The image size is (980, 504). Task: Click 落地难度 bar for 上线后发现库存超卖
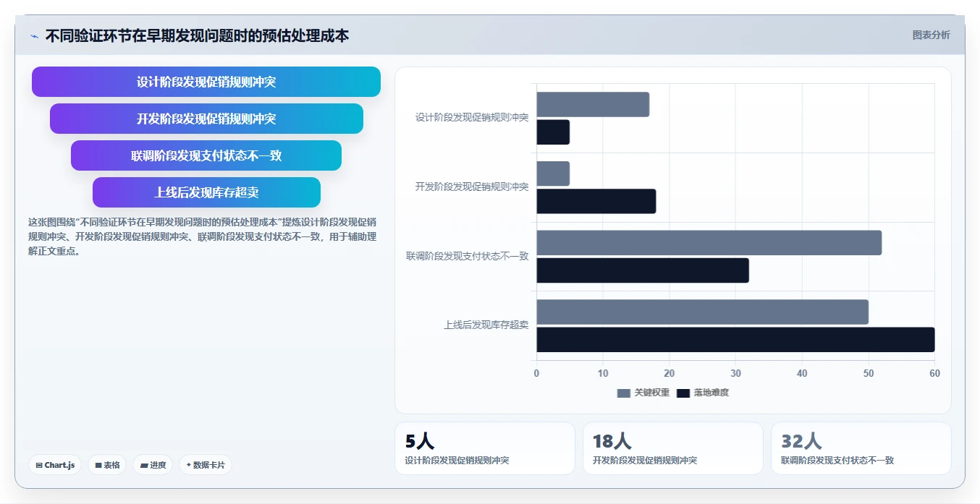pos(735,340)
